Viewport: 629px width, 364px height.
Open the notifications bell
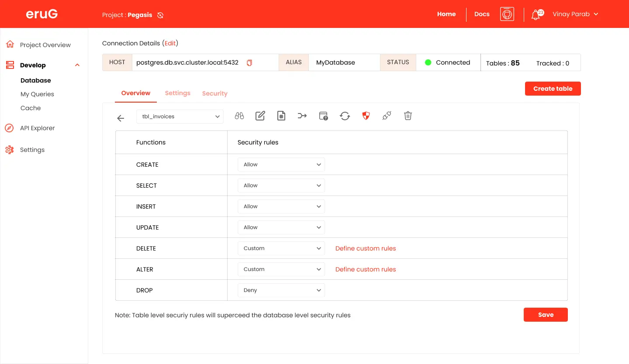[x=536, y=15]
